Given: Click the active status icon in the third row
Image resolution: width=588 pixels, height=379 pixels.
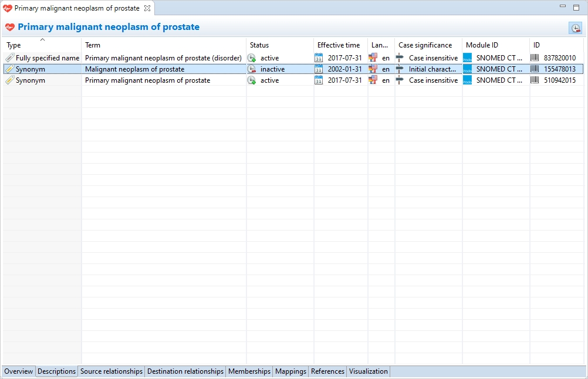Looking at the screenshot, I should [251, 80].
